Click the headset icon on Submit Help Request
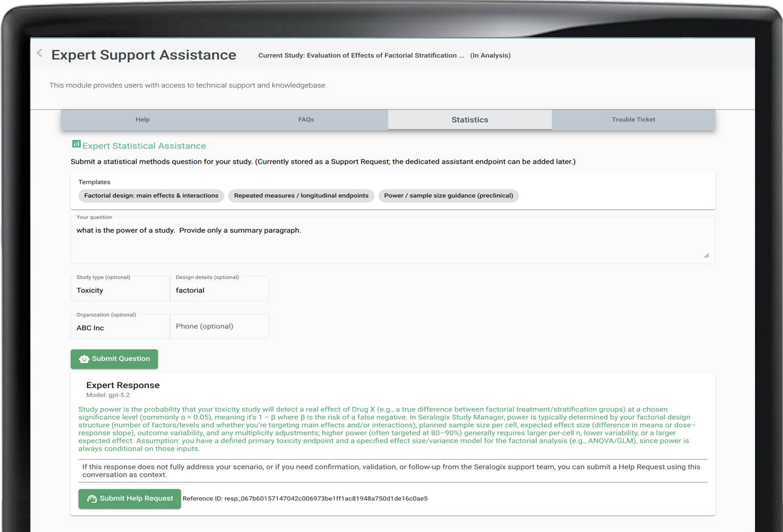This screenshot has width=783, height=532. [x=92, y=499]
